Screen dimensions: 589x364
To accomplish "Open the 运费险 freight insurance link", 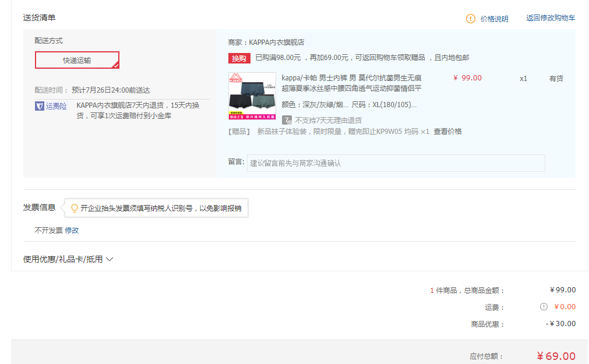I will click(x=56, y=107).
